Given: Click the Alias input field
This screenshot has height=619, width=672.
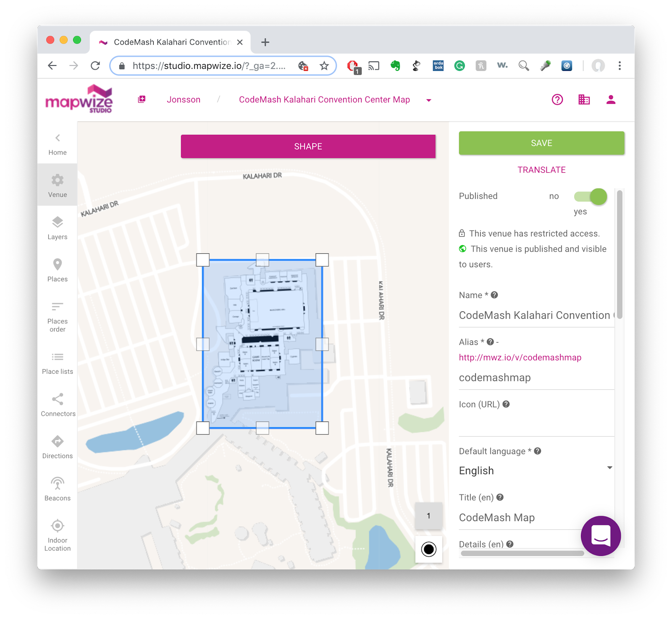Looking at the screenshot, I should 536,378.
